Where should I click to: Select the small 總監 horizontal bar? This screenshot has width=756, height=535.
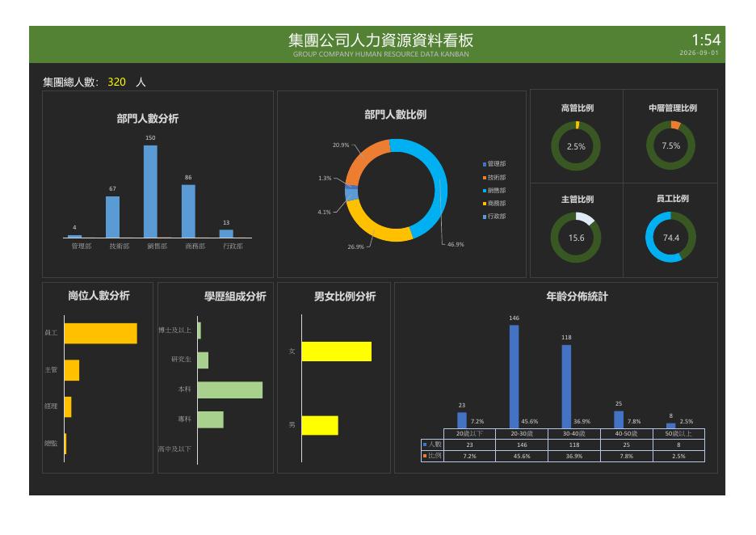[65, 444]
